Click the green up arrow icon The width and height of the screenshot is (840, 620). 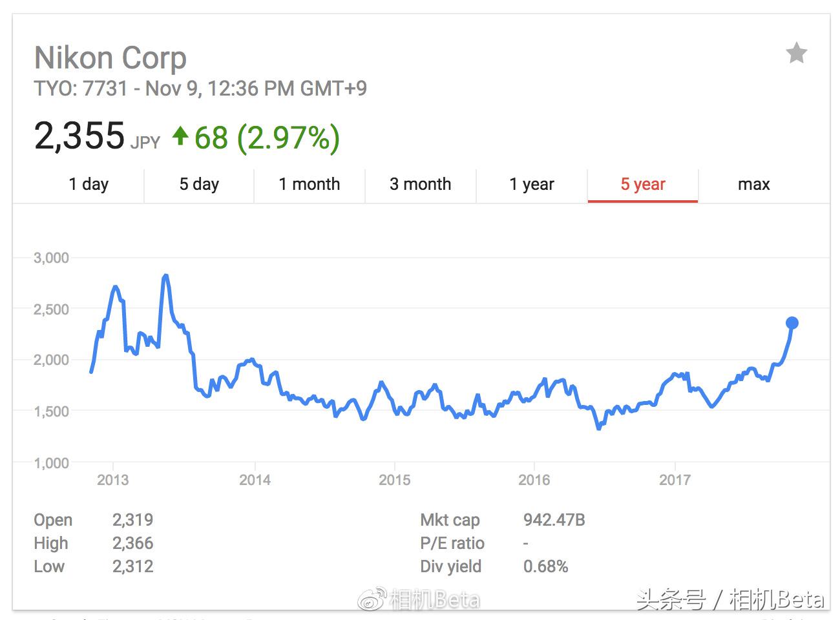click(x=180, y=136)
